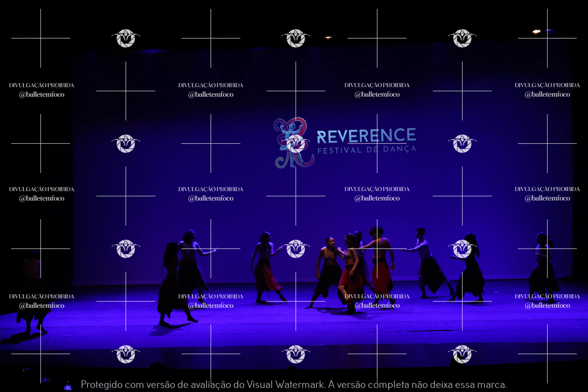Screen dimensions: 588x392
Task: Click the top-left DIVULGAÇÃO PROIBIDA watermark text
Action: (41, 85)
